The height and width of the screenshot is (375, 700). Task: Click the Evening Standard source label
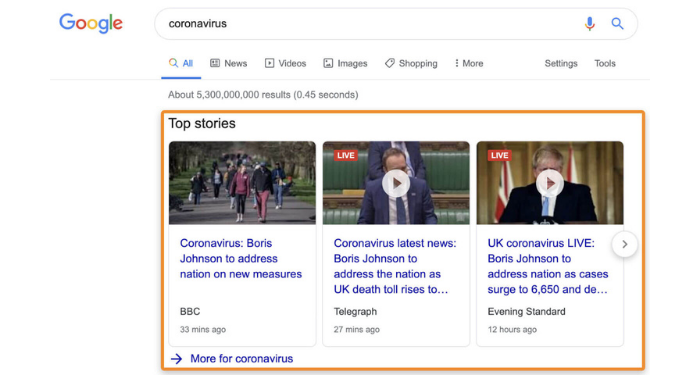[x=526, y=312]
